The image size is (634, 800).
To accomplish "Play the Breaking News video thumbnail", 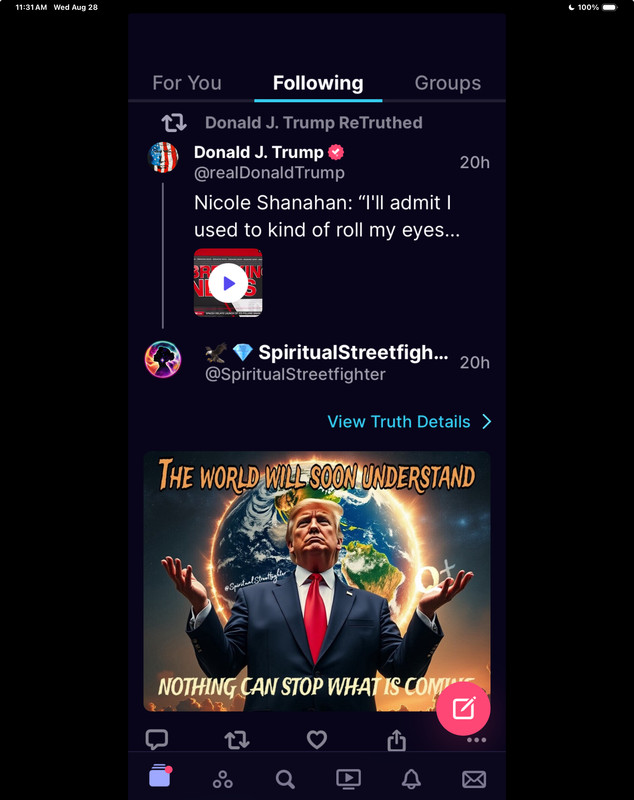I will (228, 283).
